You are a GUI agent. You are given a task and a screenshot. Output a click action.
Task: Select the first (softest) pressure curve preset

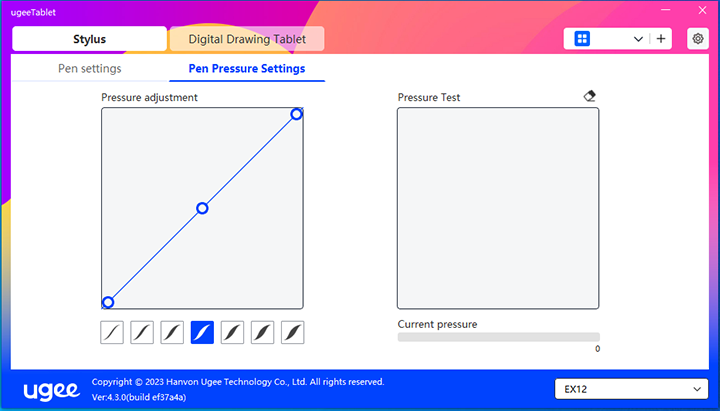click(x=112, y=332)
